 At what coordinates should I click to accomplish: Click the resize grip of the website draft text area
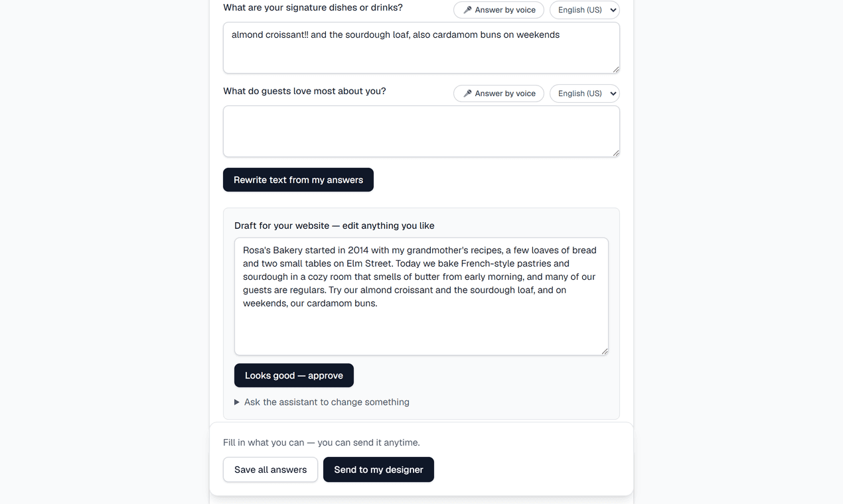pos(604,351)
